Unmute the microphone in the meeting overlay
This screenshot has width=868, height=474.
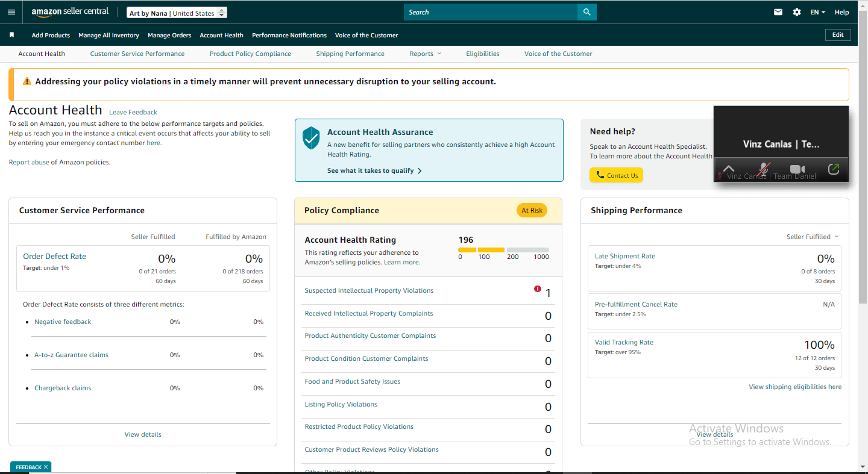(x=764, y=169)
